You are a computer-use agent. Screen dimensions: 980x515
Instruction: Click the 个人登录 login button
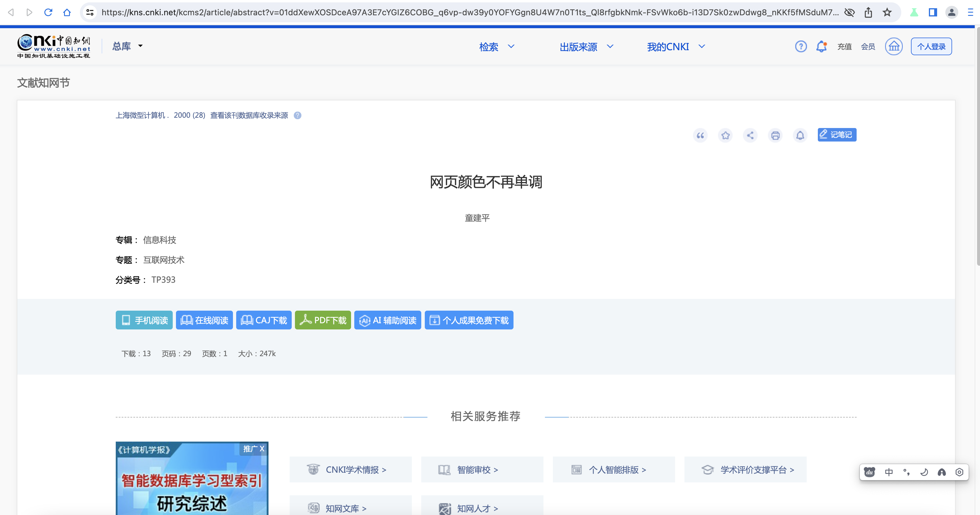pos(931,46)
